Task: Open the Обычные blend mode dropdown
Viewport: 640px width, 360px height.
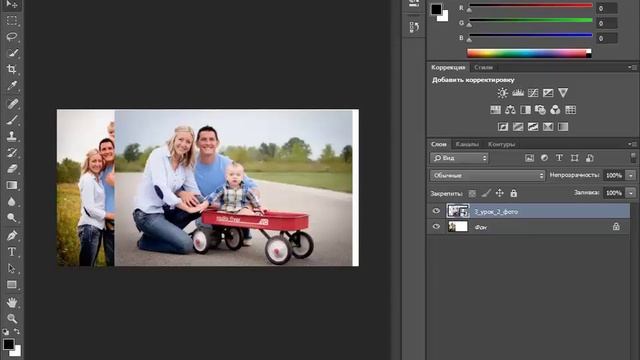Action: tap(487, 176)
